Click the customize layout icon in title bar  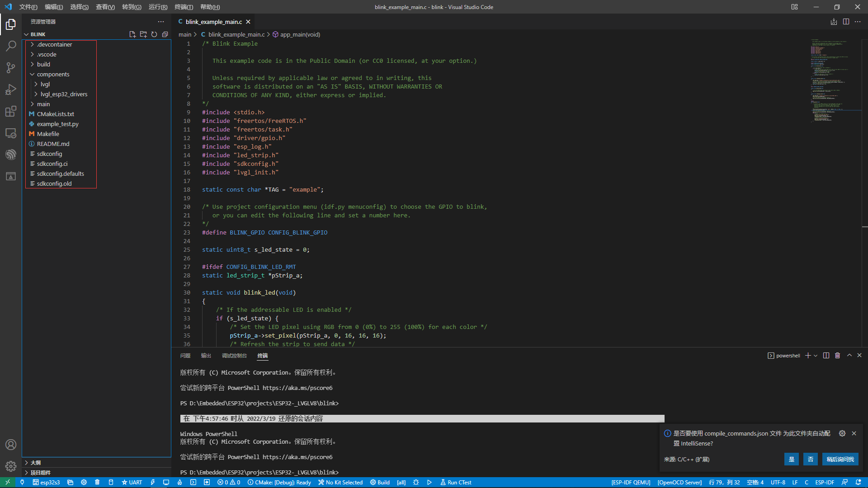(794, 7)
